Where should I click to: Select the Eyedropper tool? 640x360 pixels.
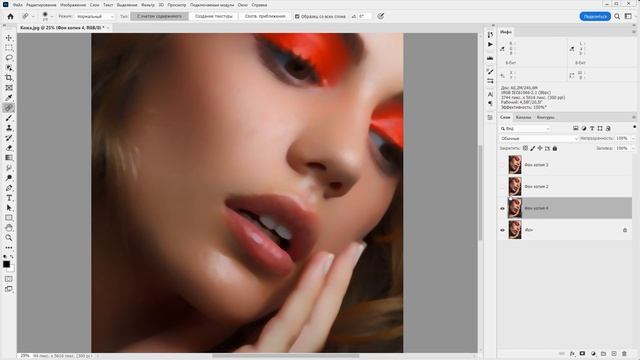point(9,98)
